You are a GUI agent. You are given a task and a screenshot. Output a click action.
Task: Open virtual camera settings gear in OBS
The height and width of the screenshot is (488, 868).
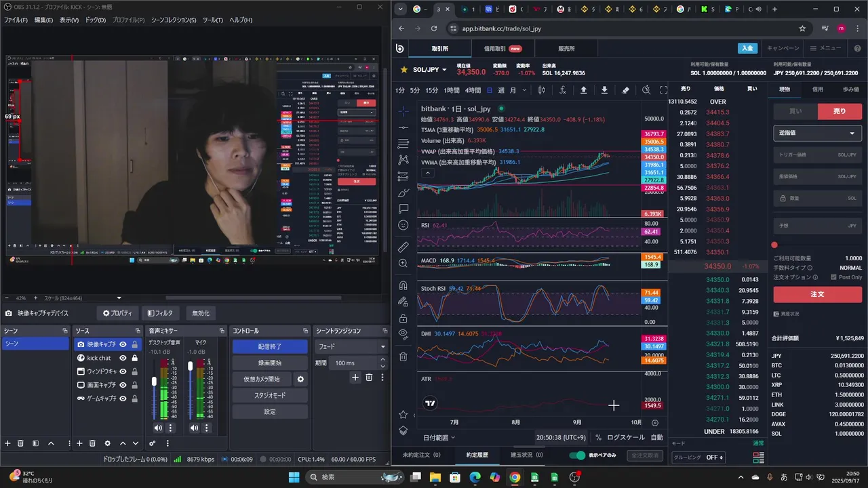point(300,379)
